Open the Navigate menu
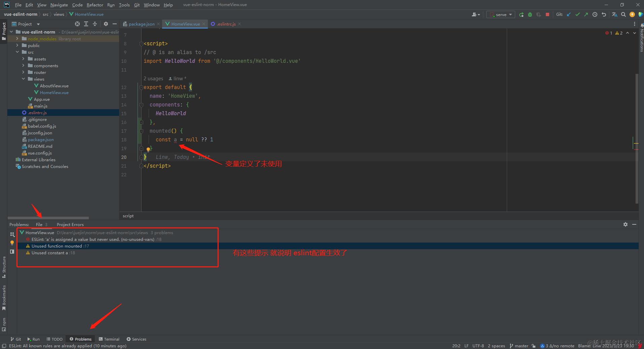The width and height of the screenshot is (644, 349). point(59,5)
